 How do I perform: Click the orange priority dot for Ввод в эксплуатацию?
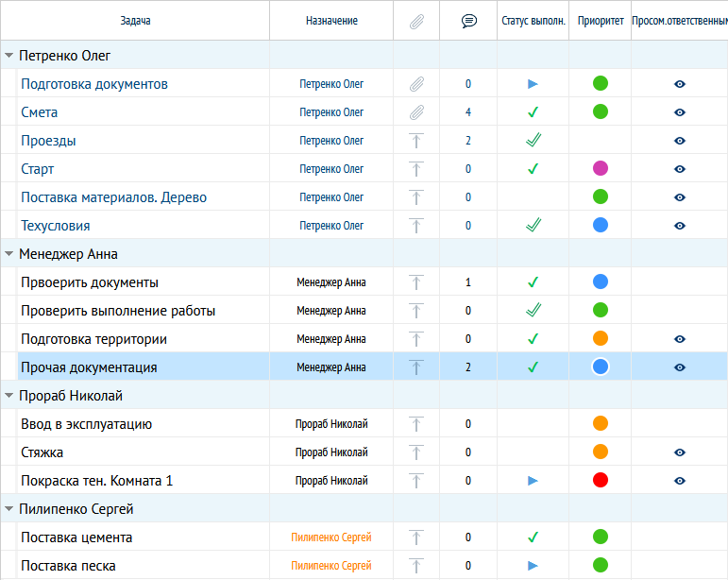click(x=601, y=423)
